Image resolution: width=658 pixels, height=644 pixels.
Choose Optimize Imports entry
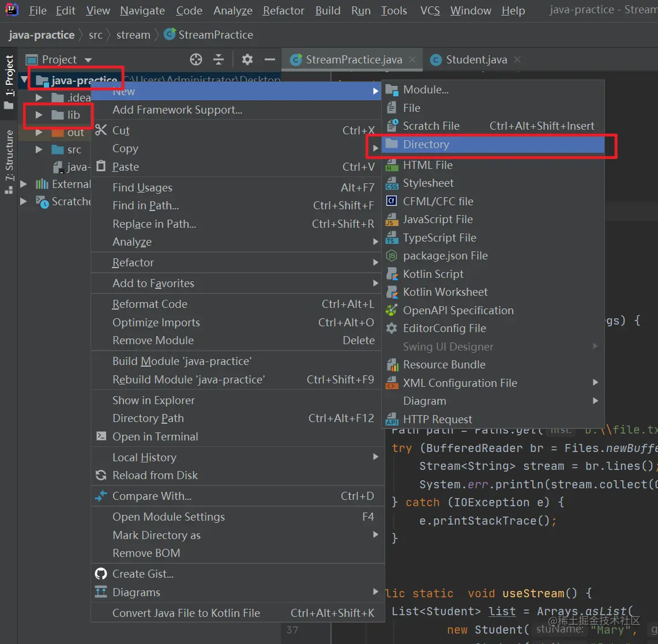[236, 322]
